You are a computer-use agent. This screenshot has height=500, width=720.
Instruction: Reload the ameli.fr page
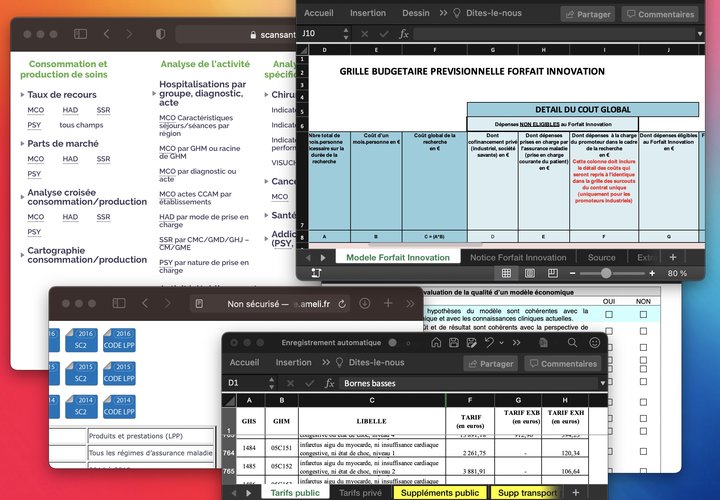(x=342, y=304)
